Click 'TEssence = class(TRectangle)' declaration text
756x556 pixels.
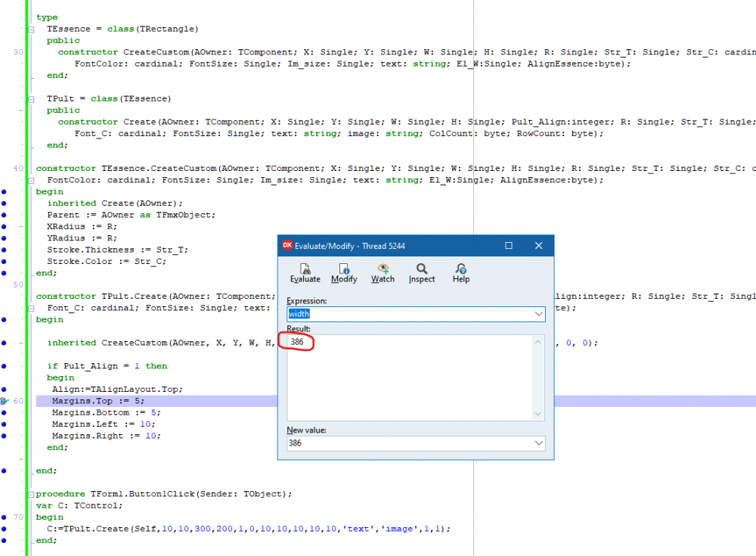pos(122,29)
